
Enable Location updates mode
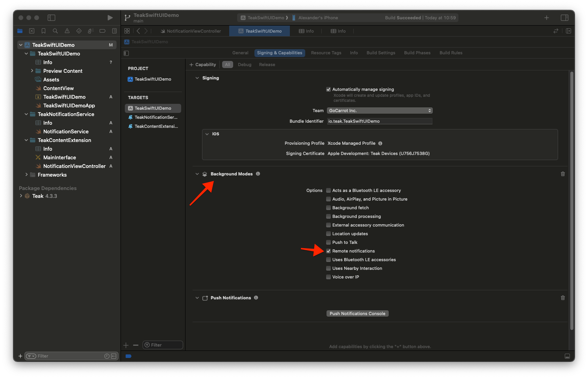tap(328, 234)
